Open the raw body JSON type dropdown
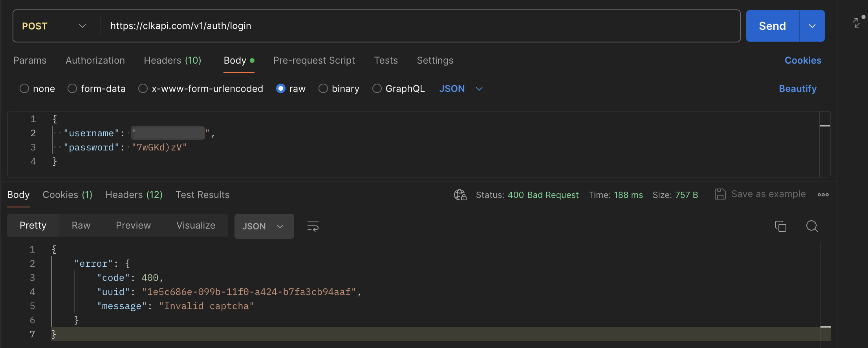The width and height of the screenshot is (868, 348). click(461, 89)
